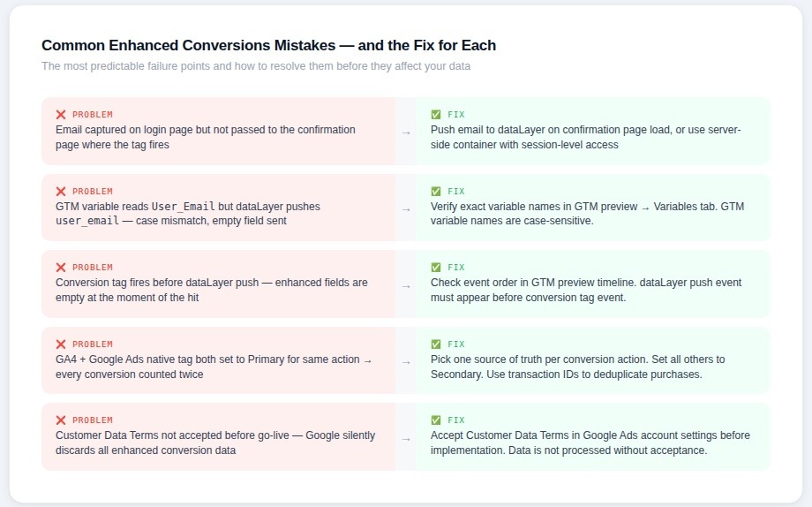812x507 pixels.
Task: Click the red X on the User_Email case mismatch problem
Action: (61, 192)
